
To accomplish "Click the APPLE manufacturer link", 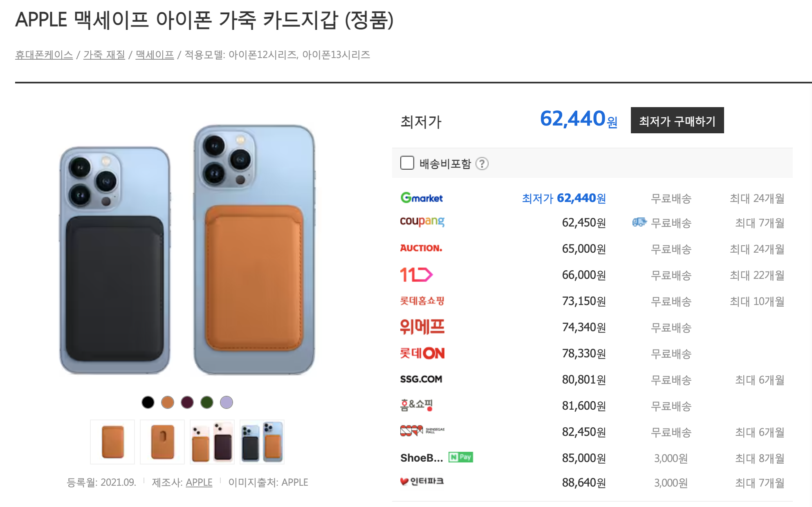I will (199, 482).
